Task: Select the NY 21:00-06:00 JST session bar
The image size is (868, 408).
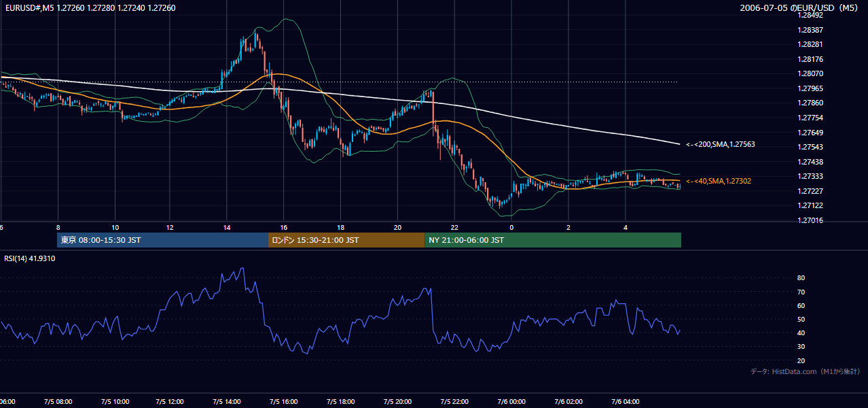Action: point(553,240)
